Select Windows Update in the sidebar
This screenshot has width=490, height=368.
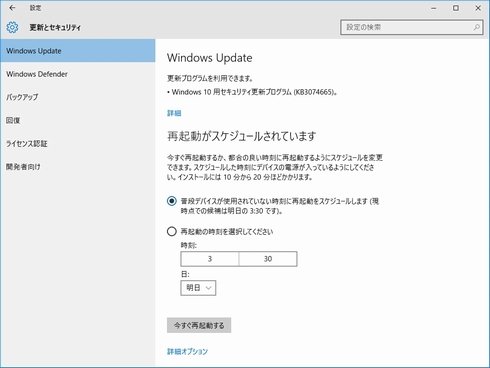[x=77, y=51]
